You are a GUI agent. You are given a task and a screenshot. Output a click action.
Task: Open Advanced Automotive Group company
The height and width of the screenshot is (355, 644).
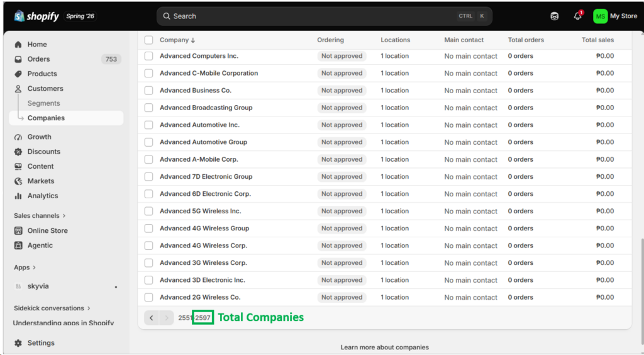(203, 142)
